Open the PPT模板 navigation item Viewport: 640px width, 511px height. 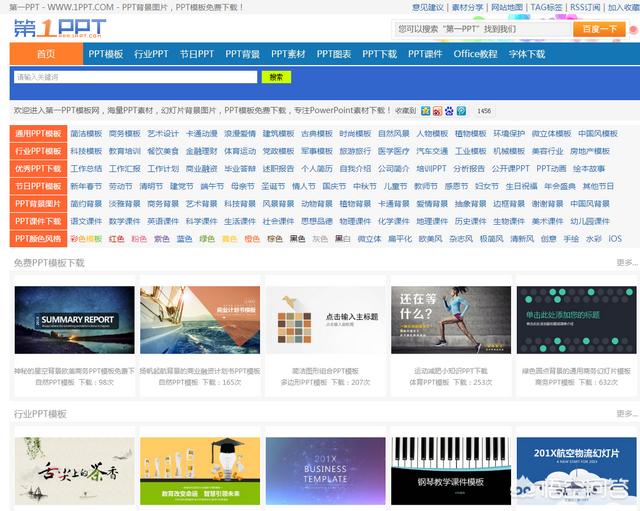point(106,54)
